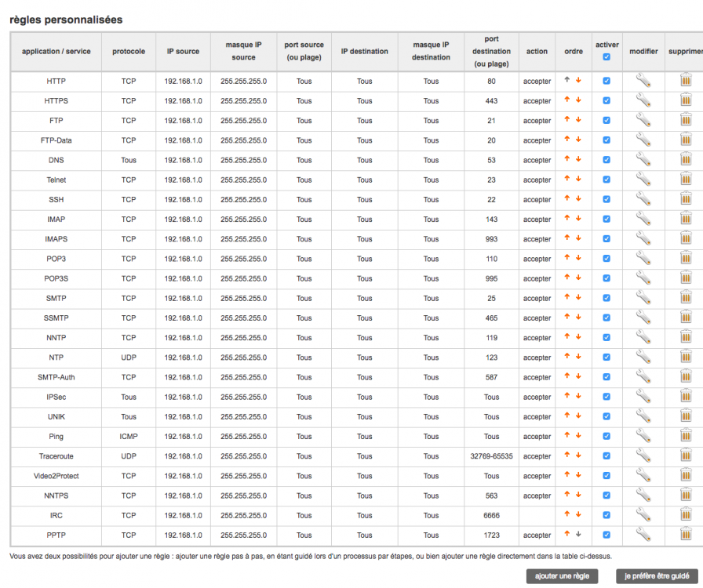This screenshot has width=703, height=588.
Task: Uncheck the activer box for SMTP
Action: click(x=606, y=298)
